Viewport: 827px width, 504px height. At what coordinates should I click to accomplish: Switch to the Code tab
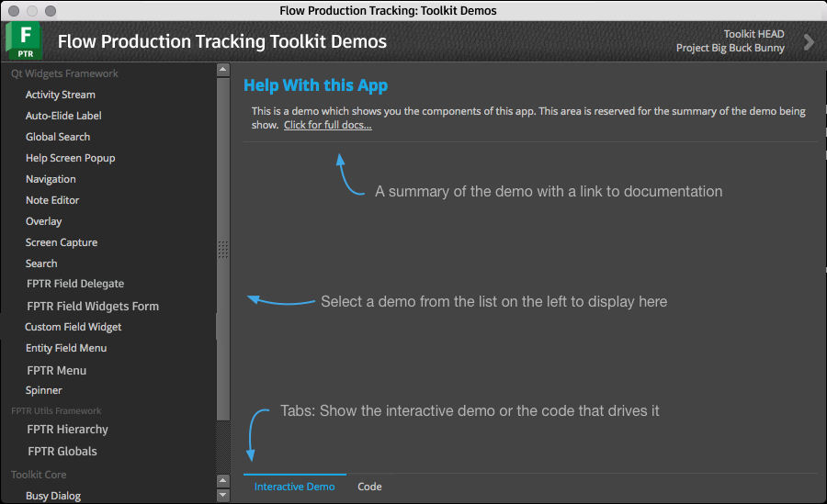(x=369, y=487)
